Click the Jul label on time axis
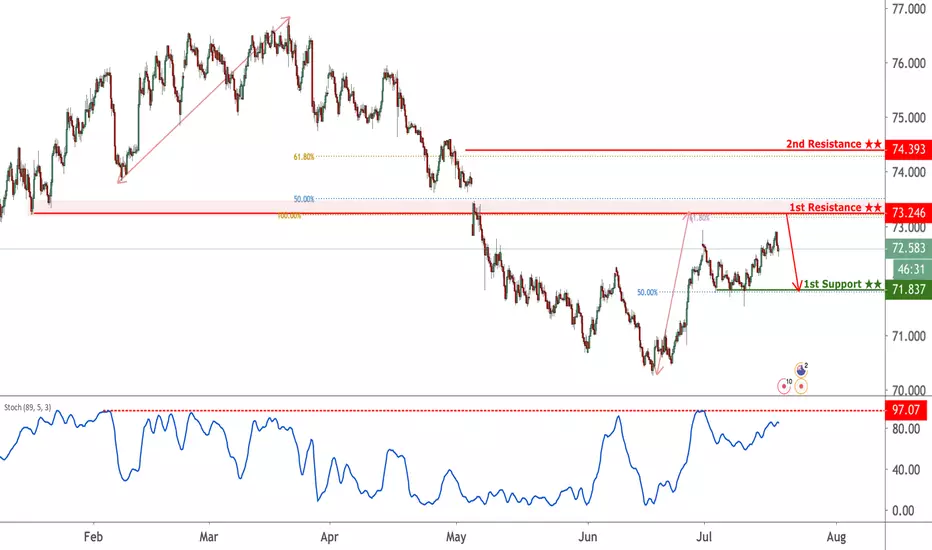The image size is (932, 550). [704, 537]
